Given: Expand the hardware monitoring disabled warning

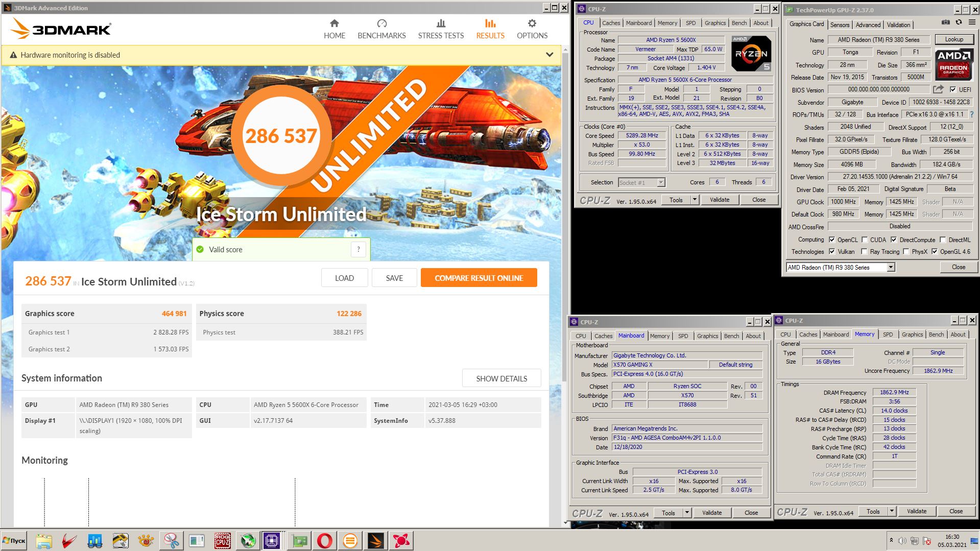Looking at the screenshot, I should [549, 55].
